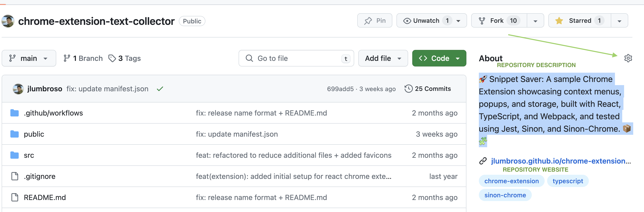Open the Fork dropdown arrow

point(535,21)
